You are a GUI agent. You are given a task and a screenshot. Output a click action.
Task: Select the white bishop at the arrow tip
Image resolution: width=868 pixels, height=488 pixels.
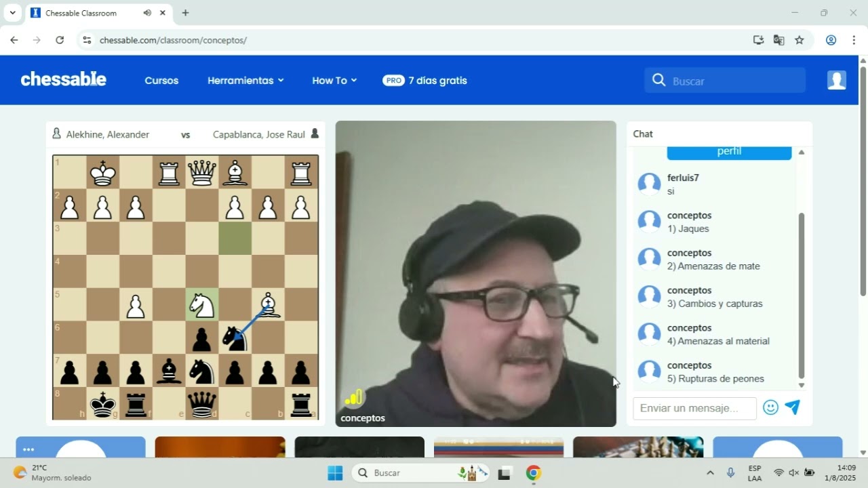[269, 305]
